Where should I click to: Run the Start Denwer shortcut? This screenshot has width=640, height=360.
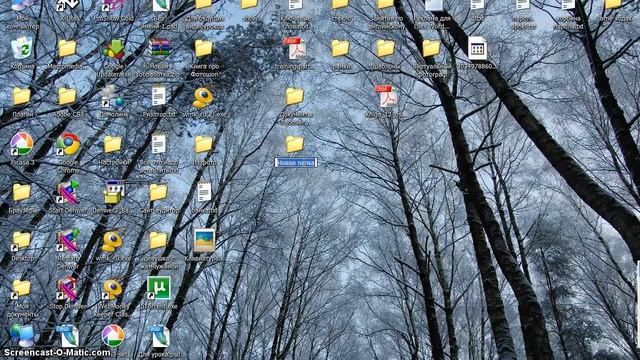[x=68, y=192]
